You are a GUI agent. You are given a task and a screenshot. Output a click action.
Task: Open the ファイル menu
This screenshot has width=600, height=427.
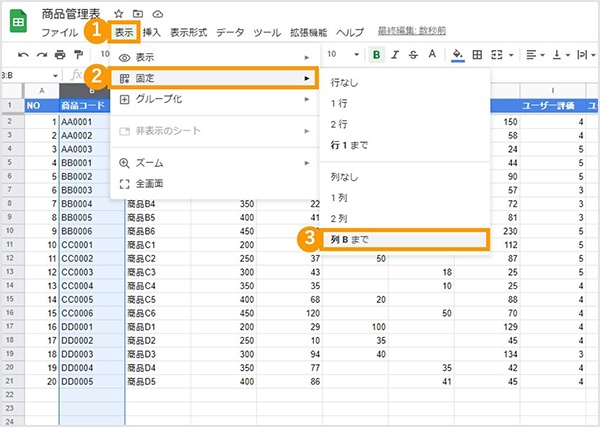coord(59,33)
